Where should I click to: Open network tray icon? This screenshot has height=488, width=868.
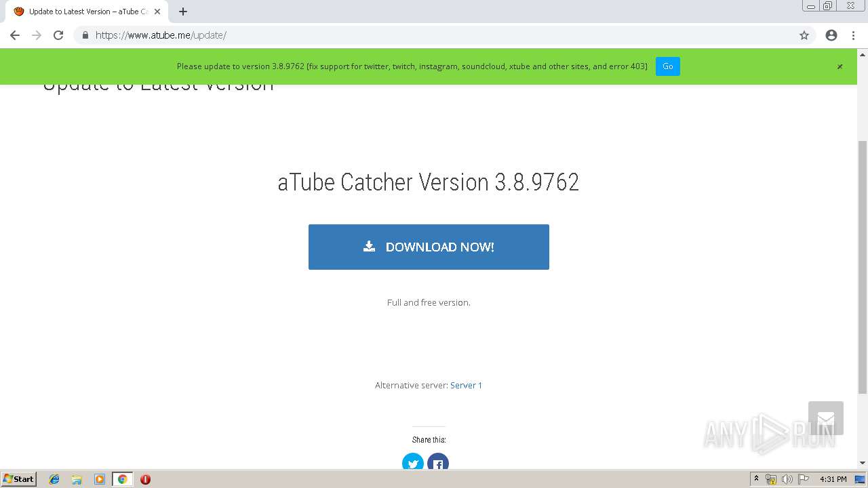tap(771, 479)
